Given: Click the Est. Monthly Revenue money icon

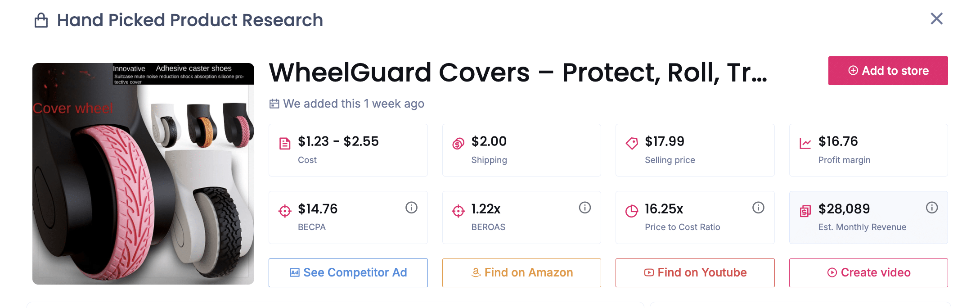Looking at the screenshot, I should (805, 210).
